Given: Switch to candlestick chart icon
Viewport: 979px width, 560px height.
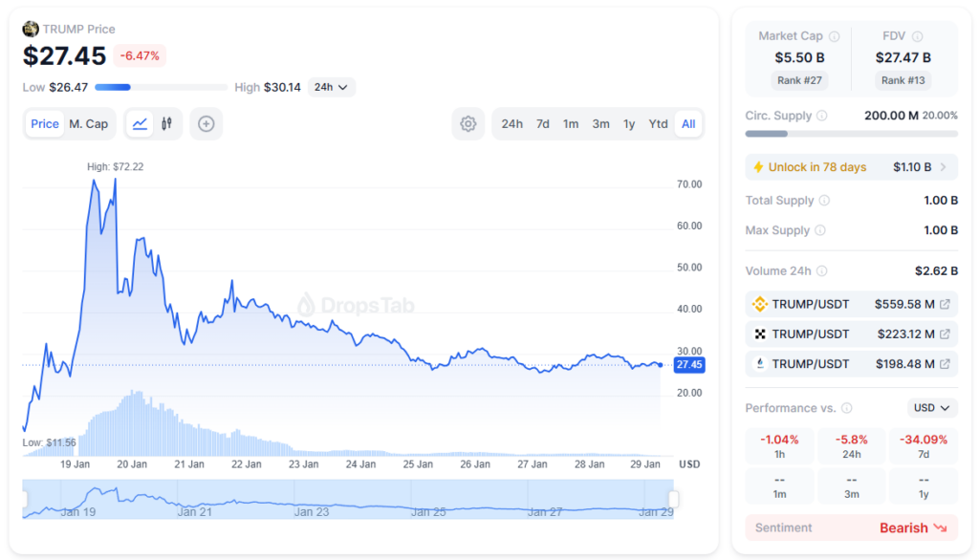Looking at the screenshot, I should pos(166,123).
